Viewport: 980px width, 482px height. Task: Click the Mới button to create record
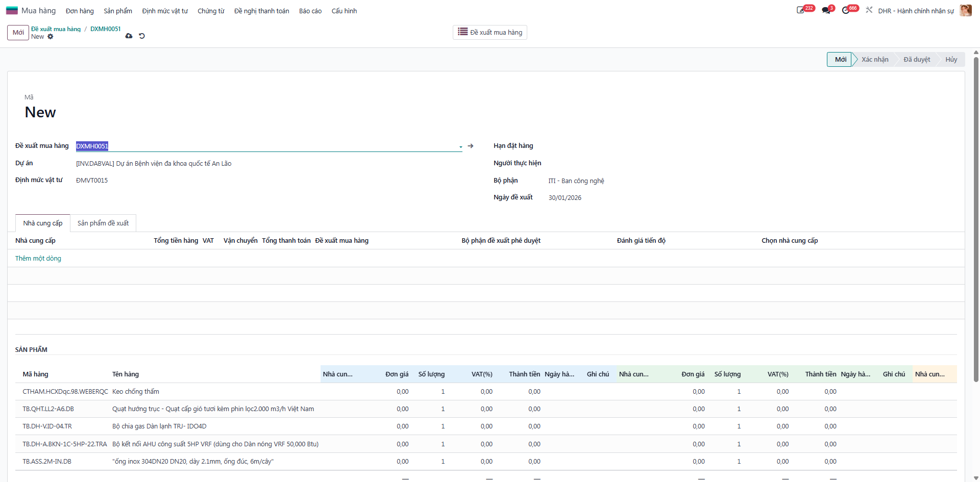coord(18,33)
